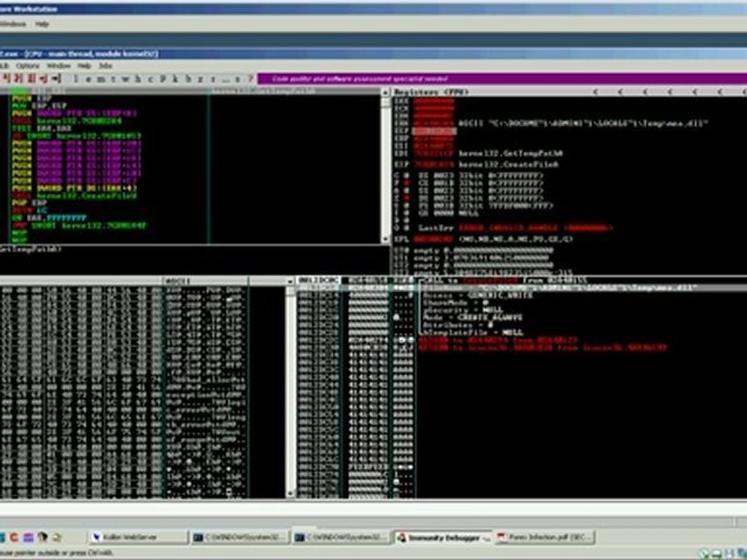
Task: Click down arrow of disassembly pane scrollbar
Action: tap(385, 239)
